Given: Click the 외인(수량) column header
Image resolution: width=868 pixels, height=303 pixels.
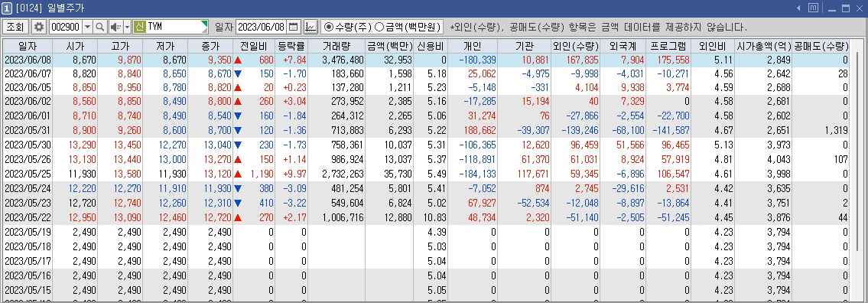Looking at the screenshot, I should [575, 46].
